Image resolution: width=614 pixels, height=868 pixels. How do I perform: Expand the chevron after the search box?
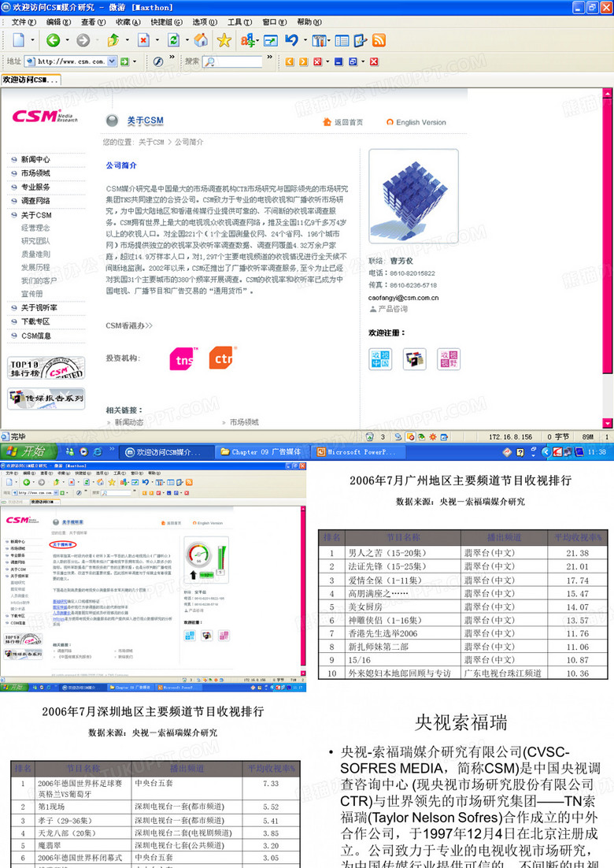(269, 57)
